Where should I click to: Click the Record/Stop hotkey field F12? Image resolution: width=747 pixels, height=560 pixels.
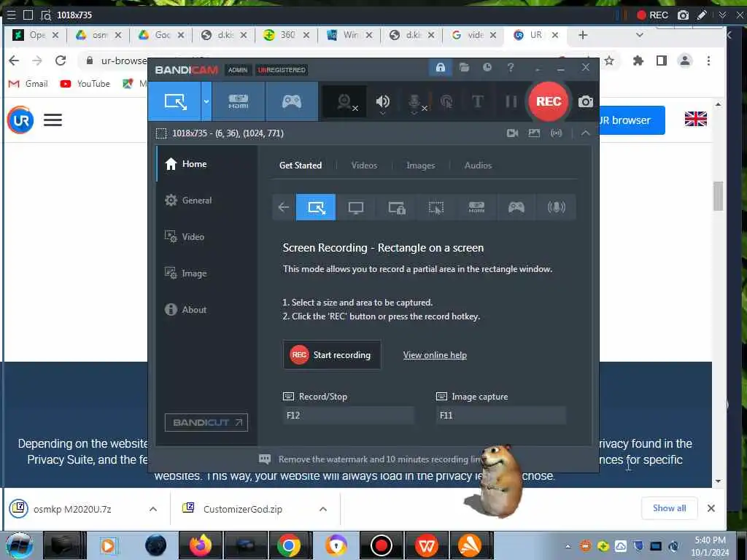pos(348,415)
